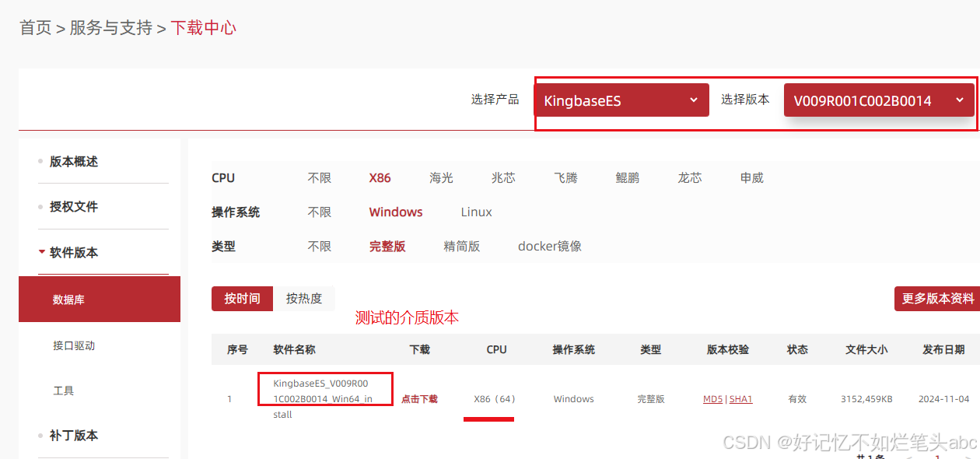Open the KingbaseES product selection dropdown
980x459 pixels.
621,100
